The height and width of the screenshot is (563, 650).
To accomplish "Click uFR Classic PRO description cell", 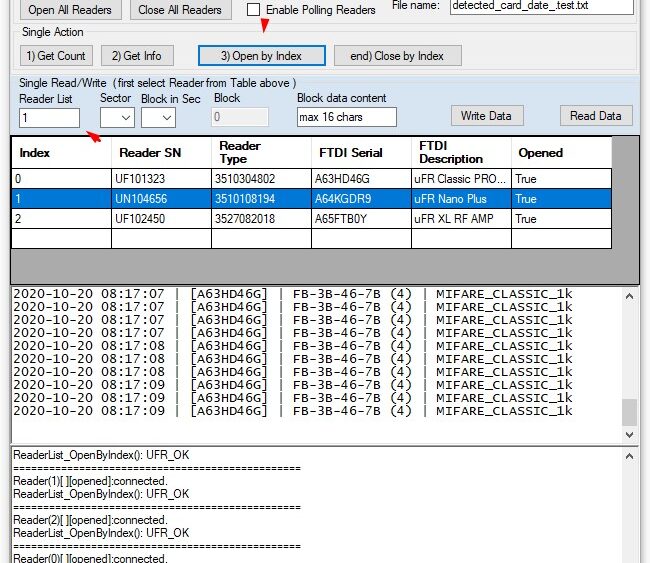I will pyautogui.click(x=461, y=179).
